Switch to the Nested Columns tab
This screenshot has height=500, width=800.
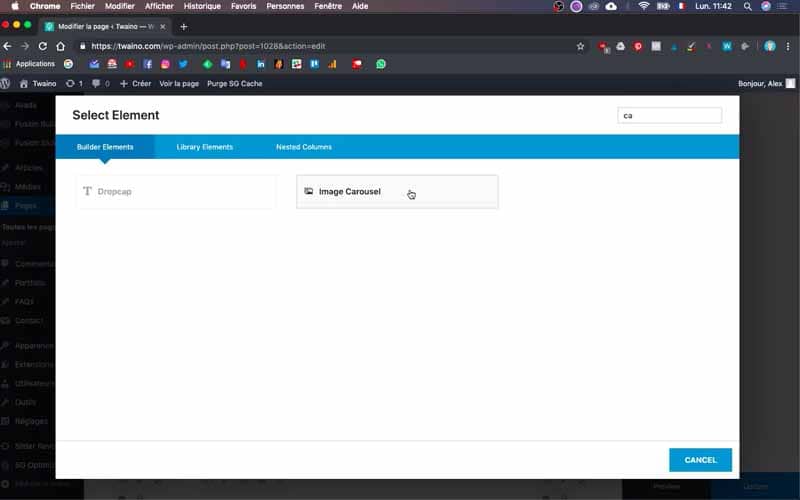[x=304, y=147]
